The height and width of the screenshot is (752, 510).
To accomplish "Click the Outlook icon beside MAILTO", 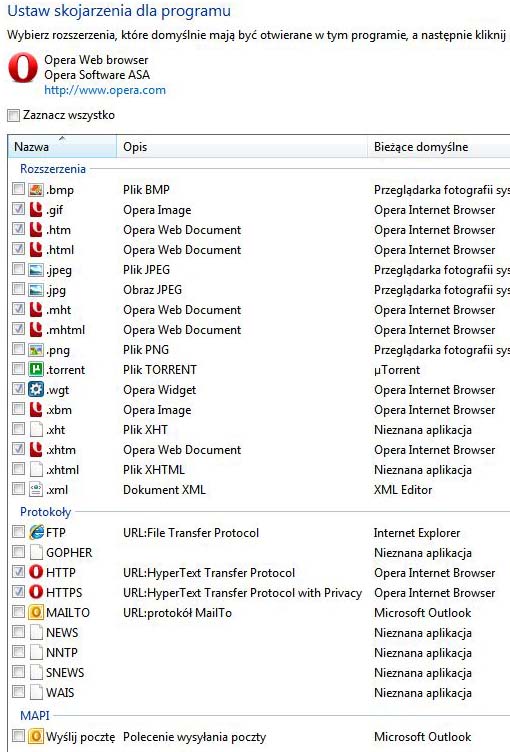I will [x=36, y=612].
